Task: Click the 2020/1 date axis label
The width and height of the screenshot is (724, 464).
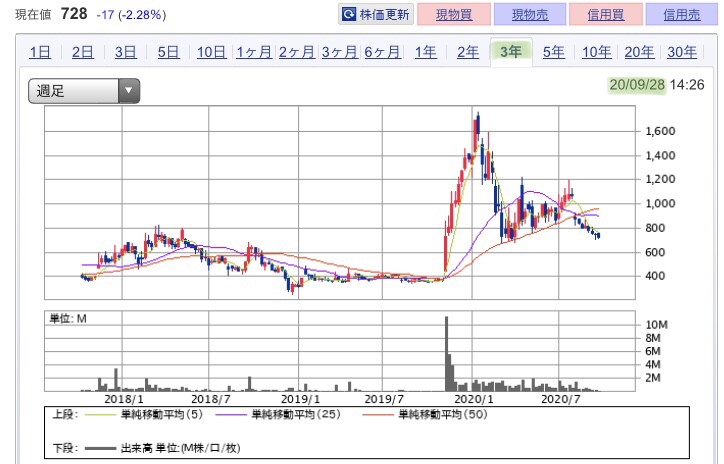Action: tap(473, 399)
